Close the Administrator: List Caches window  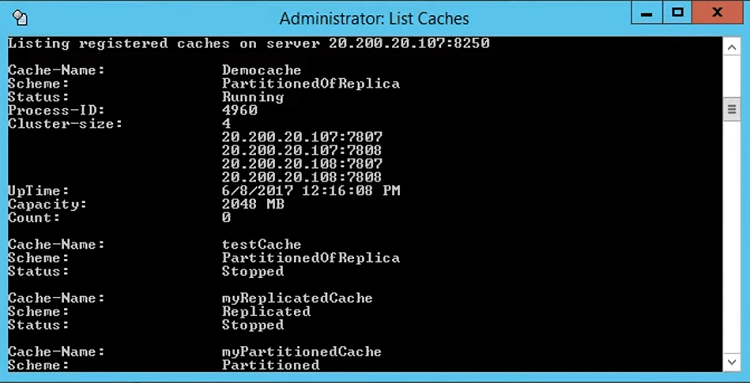click(x=717, y=13)
